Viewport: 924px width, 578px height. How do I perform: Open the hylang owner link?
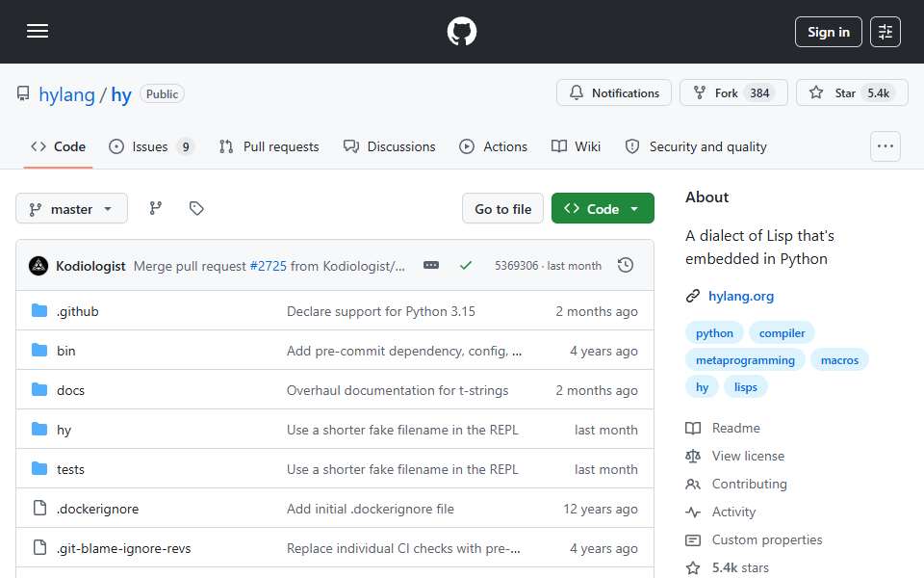66,94
